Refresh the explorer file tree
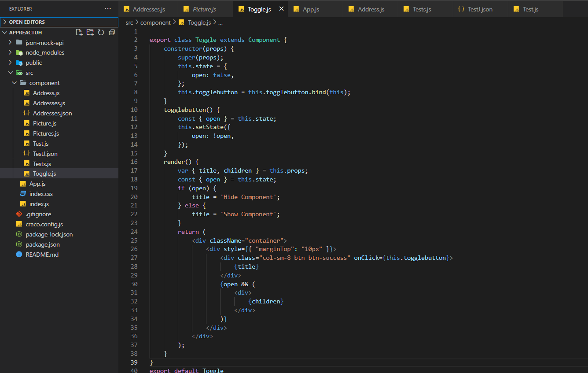Screen dimensions: 588x373 point(101,33)
